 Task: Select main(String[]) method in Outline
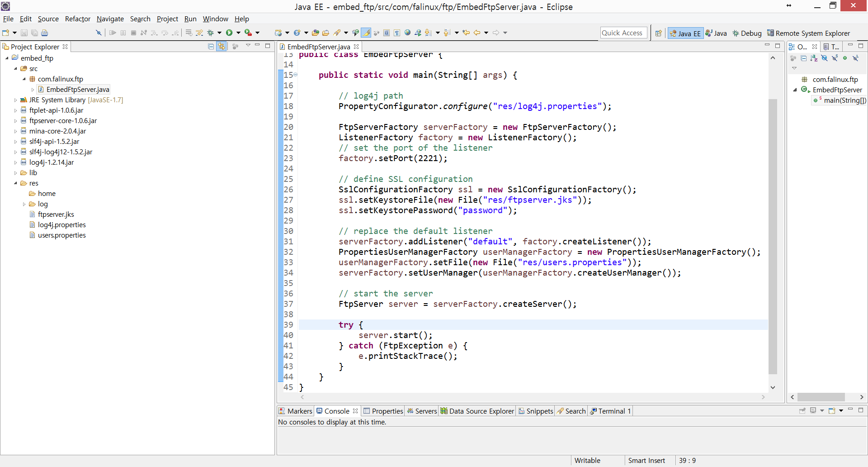[x=844, y=100]
